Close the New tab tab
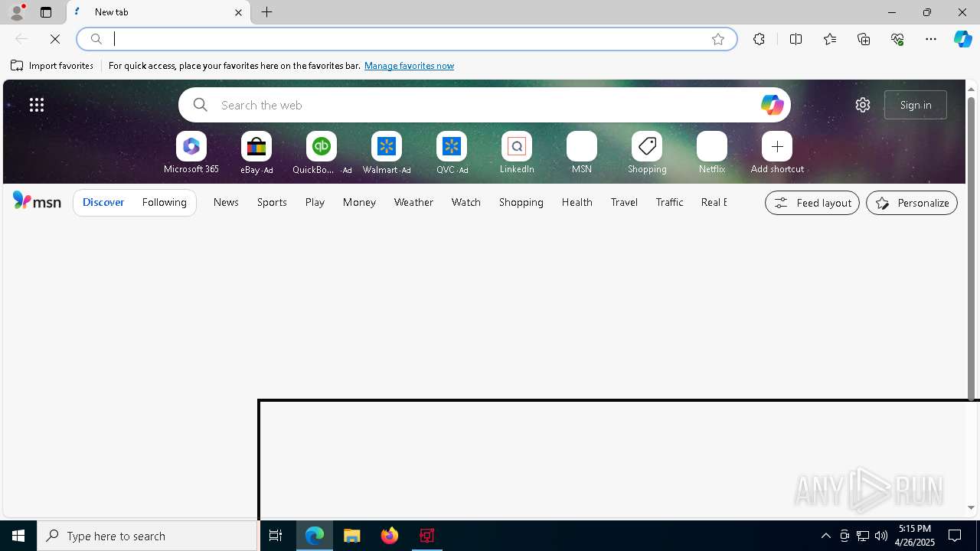The height and width of the screenshot is (551, 980). tap(238, 12)
